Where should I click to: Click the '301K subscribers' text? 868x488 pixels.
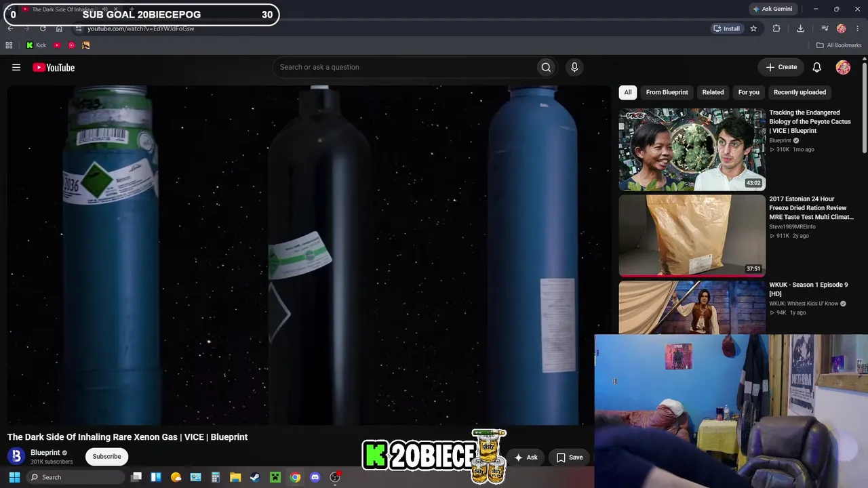pyautogui.click(x=52, y=462)
